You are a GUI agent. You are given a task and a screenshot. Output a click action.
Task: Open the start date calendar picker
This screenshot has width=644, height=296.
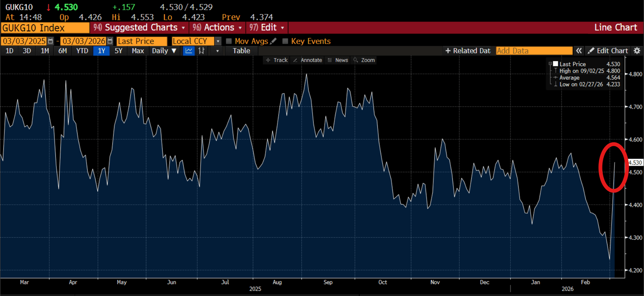click(51, 41)
